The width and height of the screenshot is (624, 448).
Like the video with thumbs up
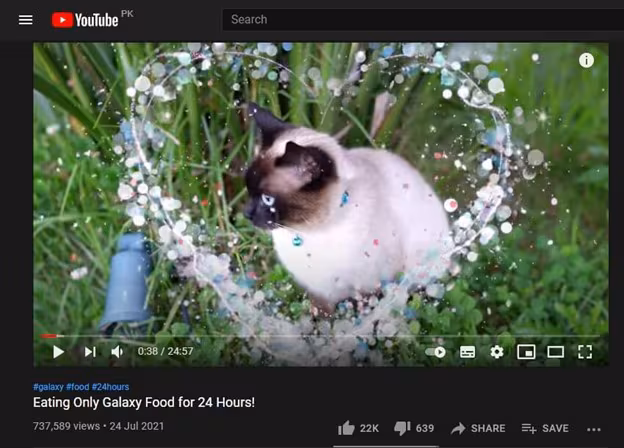[358, 428]
